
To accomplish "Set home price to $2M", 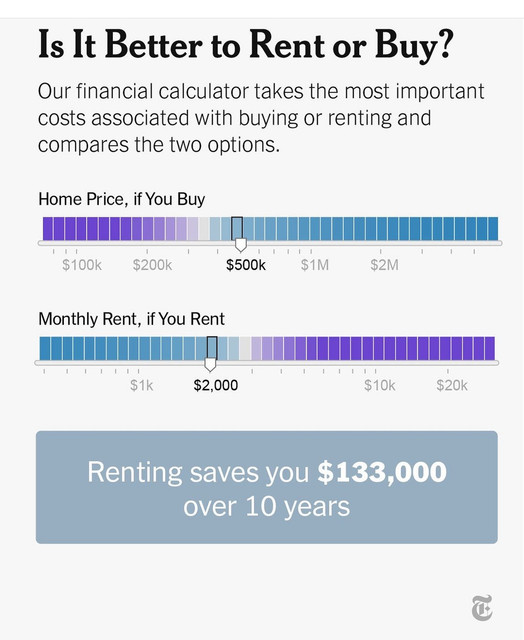I will (x=384, y=265).
